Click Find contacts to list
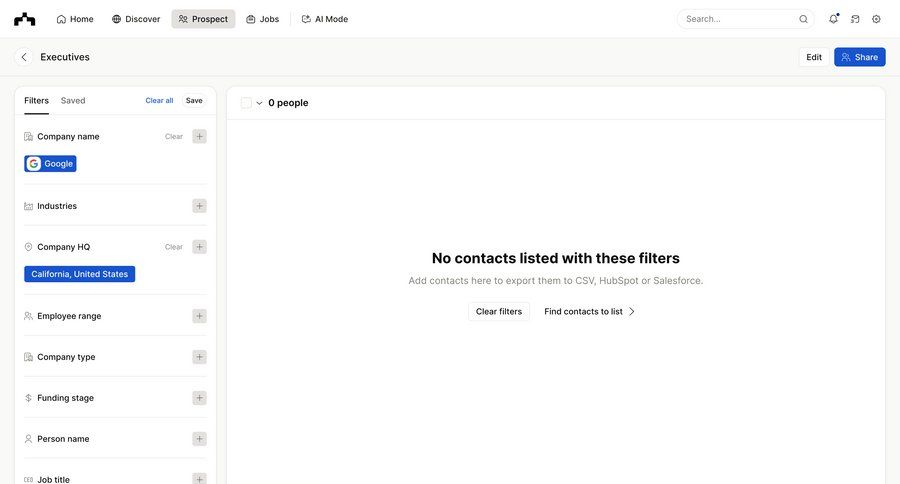The width and height of the screenshot is (900, 484). click(x=589, y=311)
